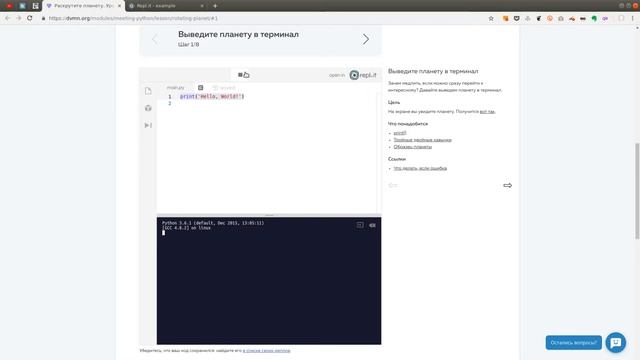Image resolution: width=640 pixels, height=360 pixels.
Task: Click the 'open in' text beside repl.it
Action: (x=337, y=75)
